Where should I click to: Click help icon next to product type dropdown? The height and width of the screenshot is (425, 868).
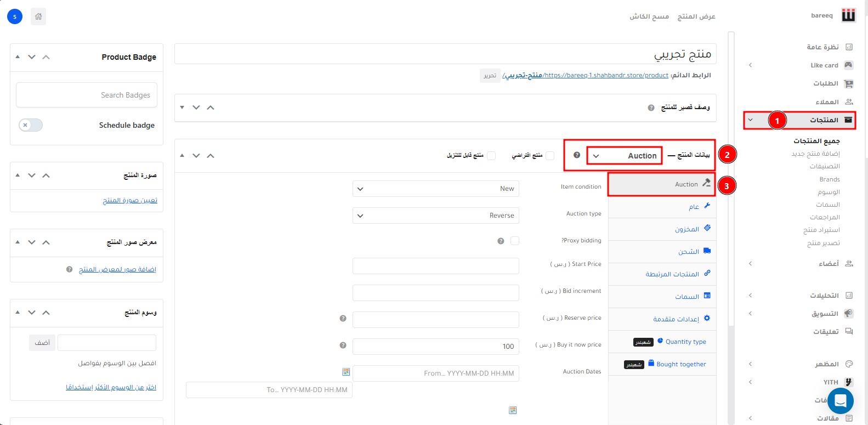point(577,155)
